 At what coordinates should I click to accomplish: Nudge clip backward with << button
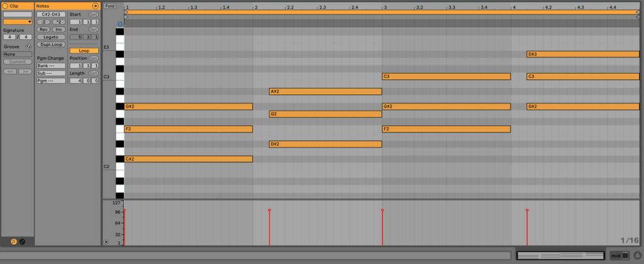click(10, 72)
